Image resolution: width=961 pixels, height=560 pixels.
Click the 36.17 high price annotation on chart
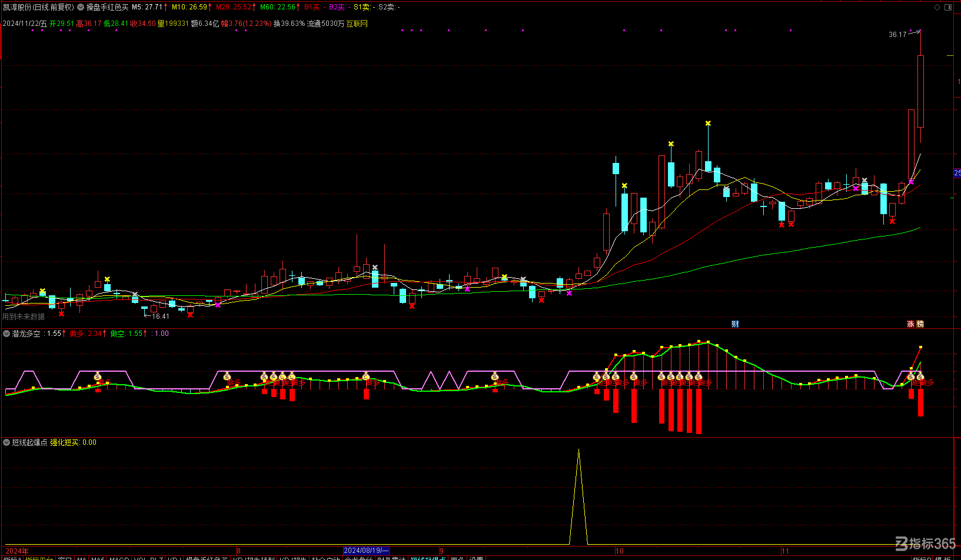point(897,35)
